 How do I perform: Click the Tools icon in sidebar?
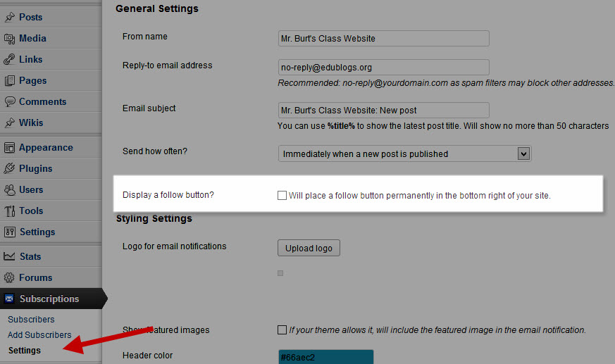pyautogui.click(x=9, y=211)
